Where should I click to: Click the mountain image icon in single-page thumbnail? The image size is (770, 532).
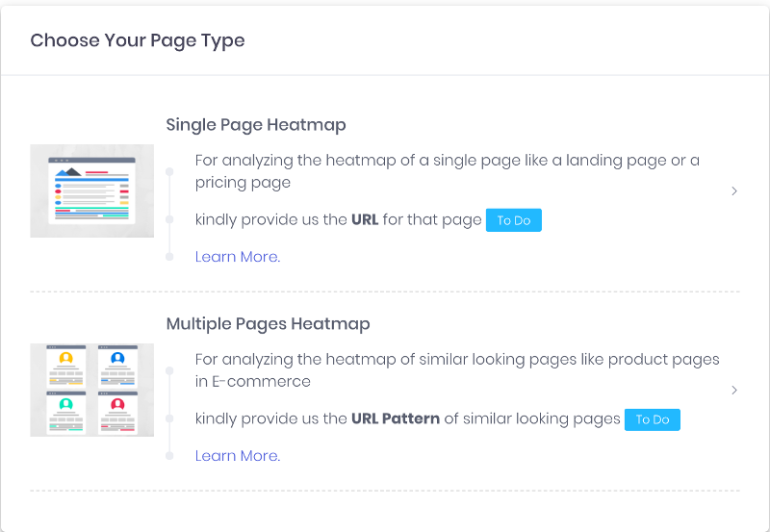68,172
